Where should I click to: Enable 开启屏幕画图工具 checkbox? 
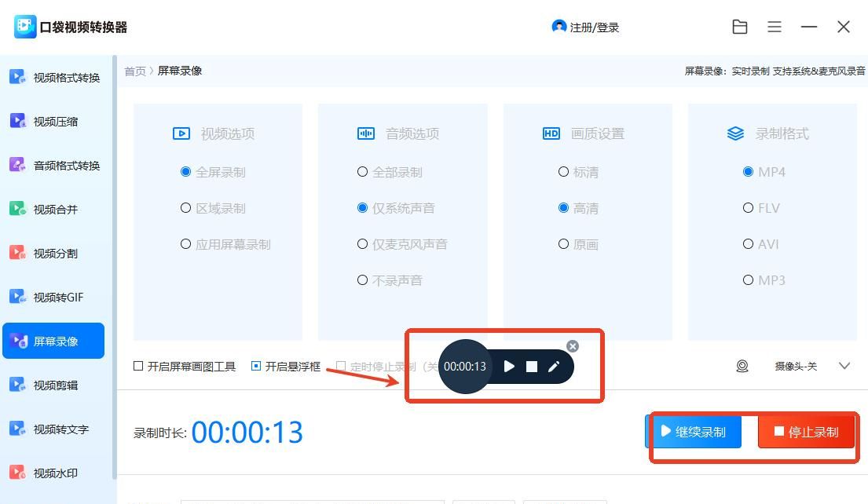point(137,366)
